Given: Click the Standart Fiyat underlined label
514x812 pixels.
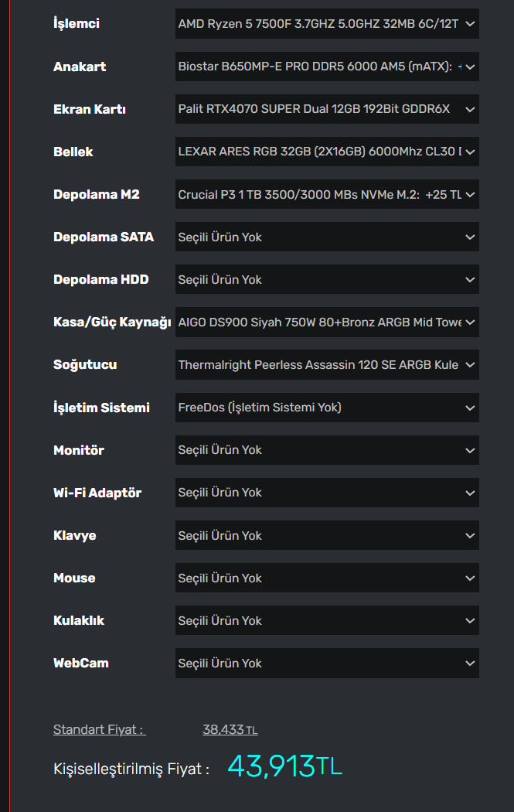Looking at the screenshot, I should pos(99,729).
